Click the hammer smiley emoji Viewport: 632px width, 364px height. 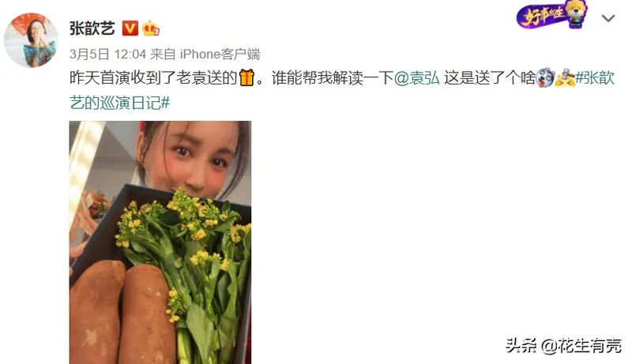pyautogui.click(x=565, y=77)
